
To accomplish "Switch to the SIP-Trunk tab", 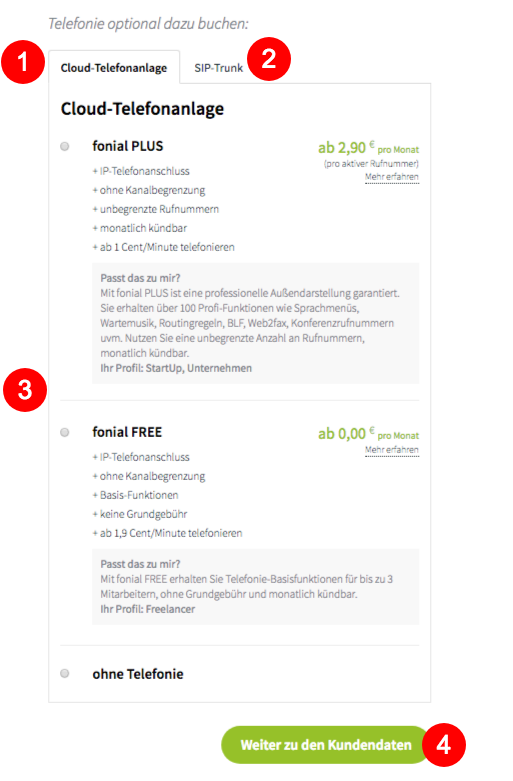I will 218,68.
